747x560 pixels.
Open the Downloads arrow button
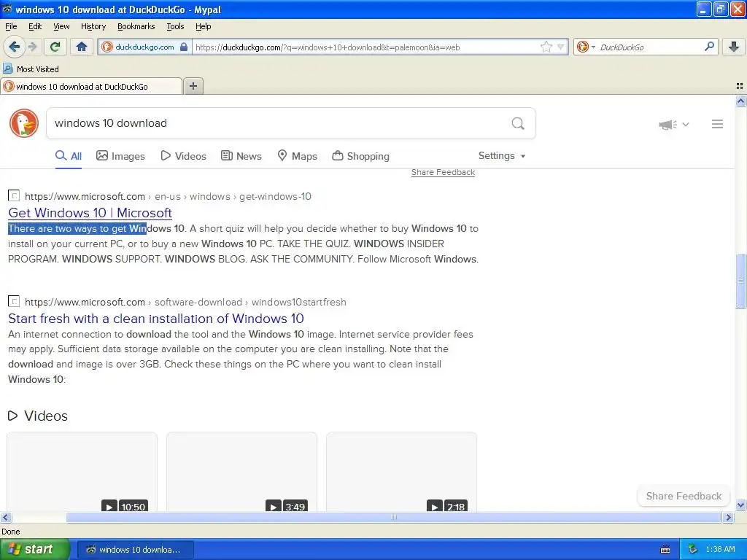tap(734, 47)
